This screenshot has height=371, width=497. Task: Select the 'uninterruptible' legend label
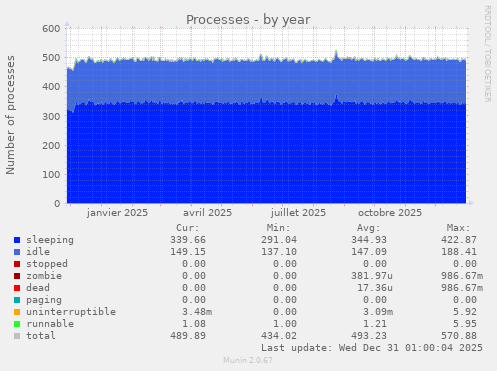(71, 312)
